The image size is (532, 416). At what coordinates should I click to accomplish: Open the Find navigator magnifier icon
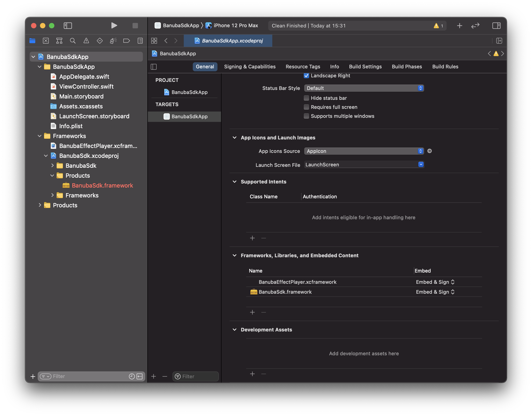(73, 41)
